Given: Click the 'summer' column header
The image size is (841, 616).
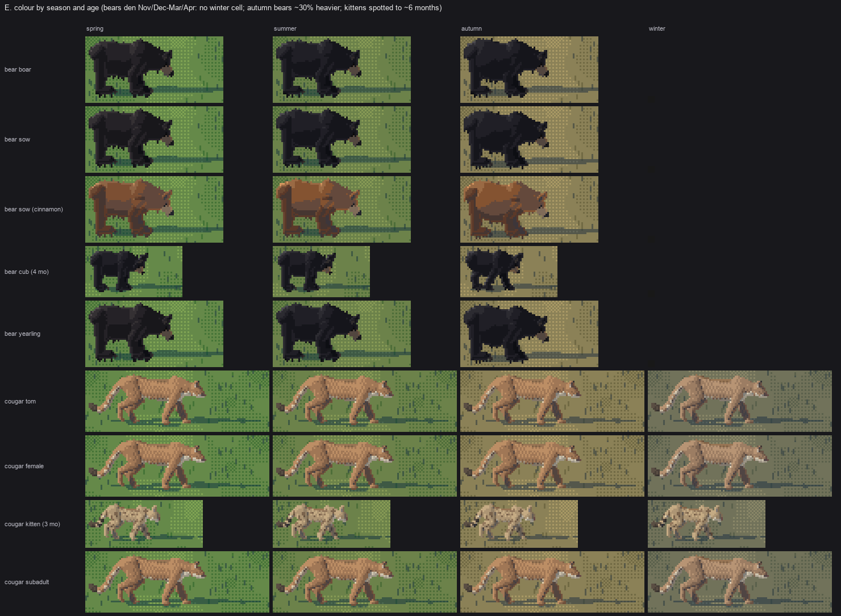Looking at the screenshot, I should (285, 28).
